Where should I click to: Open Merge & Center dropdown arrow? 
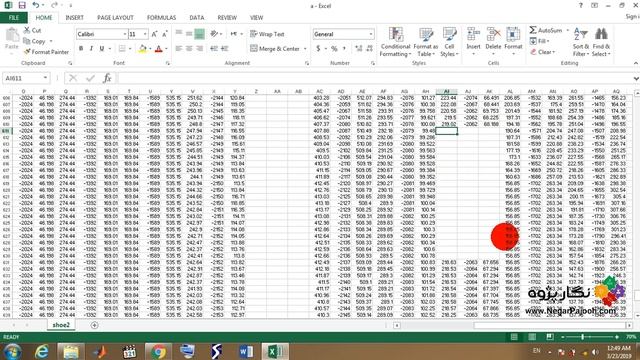tap(305, 49)
